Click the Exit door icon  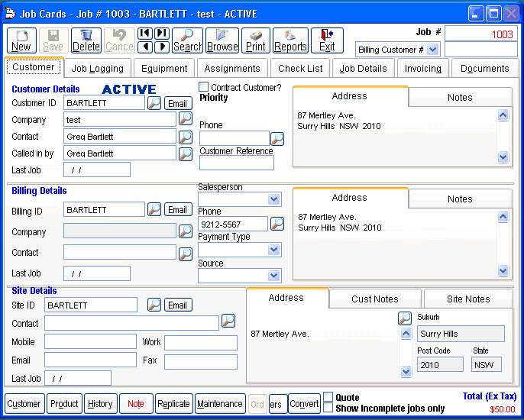point(327,40)
